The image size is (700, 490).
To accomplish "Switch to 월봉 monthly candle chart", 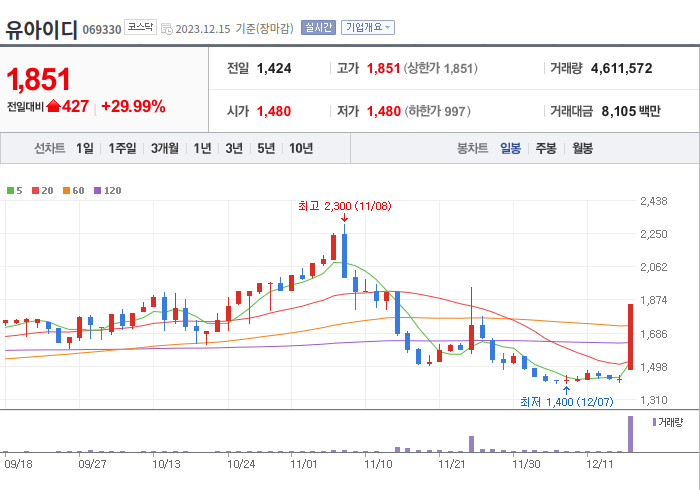I will [583, 148].
